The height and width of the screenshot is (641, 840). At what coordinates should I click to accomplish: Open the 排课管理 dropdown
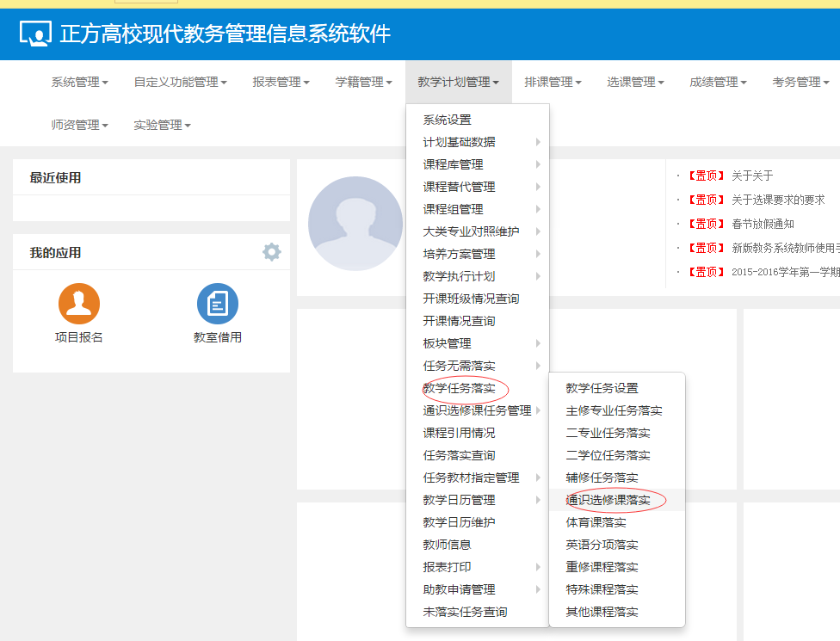pos(553,82)
